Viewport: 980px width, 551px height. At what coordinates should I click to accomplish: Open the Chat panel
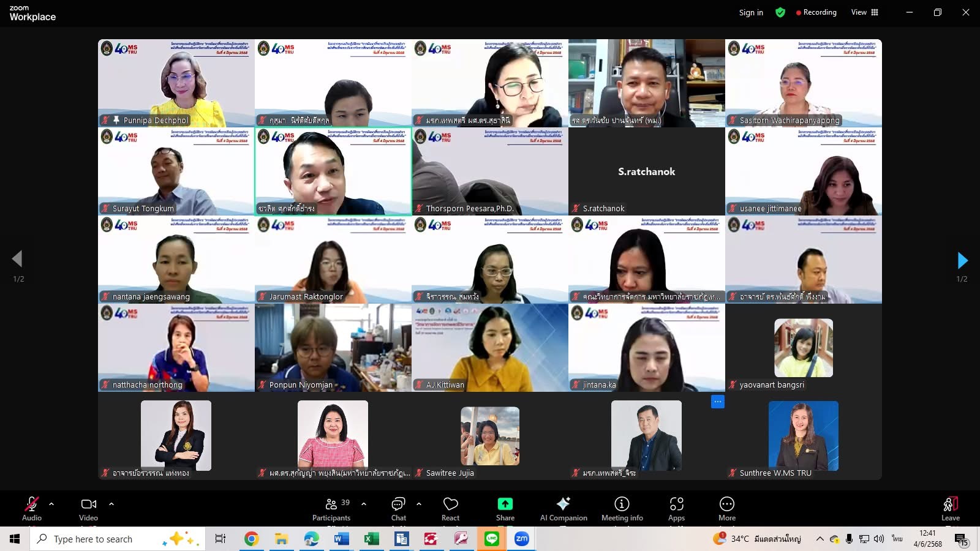[x=398, y=508]
